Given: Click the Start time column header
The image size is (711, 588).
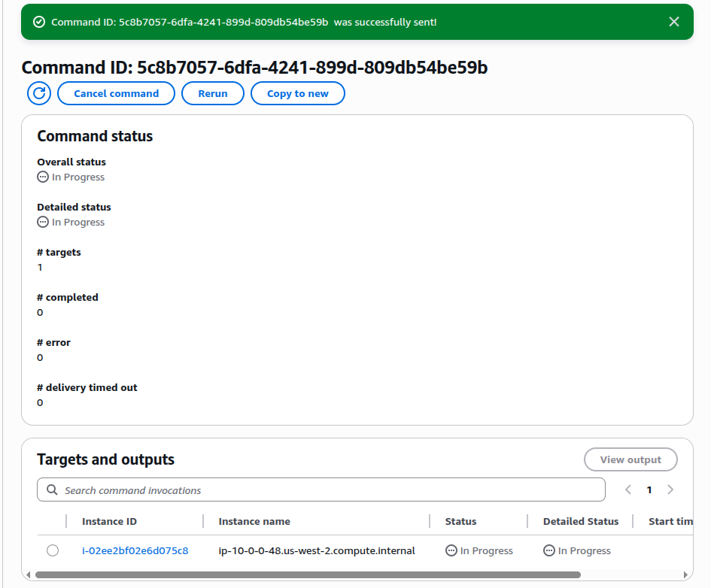Looking at the screenshot, I should coord(670,521).
